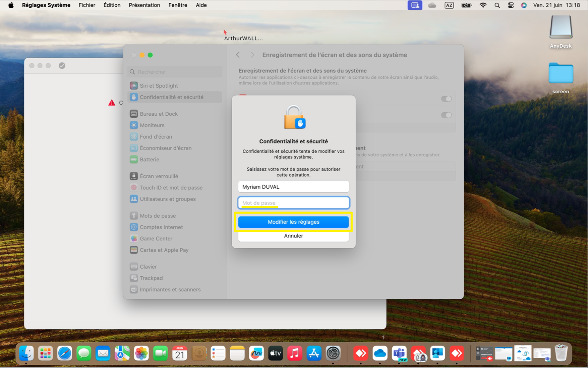Open Imprimantes et scanners settings
This screenshot has height=368, width=588.
(x=175, y=289)
